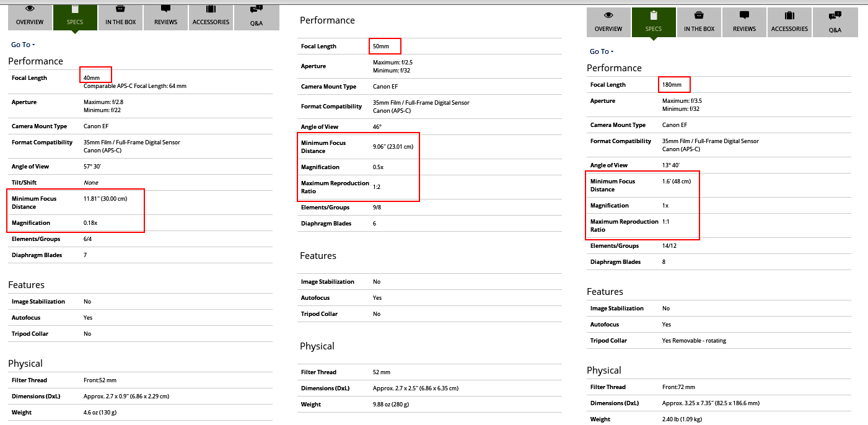Click the suitcase icon on the left Accessories tab

211,9
